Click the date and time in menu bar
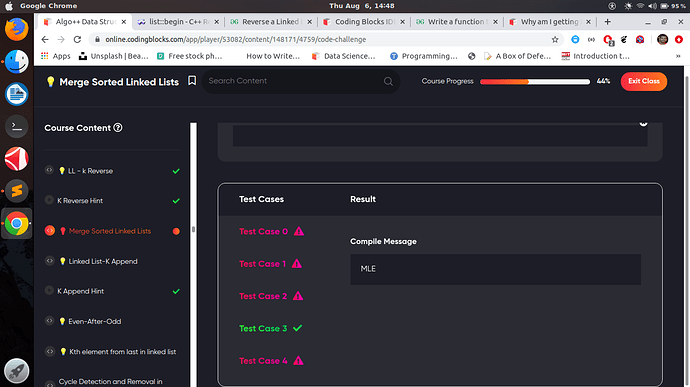Screen dimensions: 690x387 (x=362, y=6)
